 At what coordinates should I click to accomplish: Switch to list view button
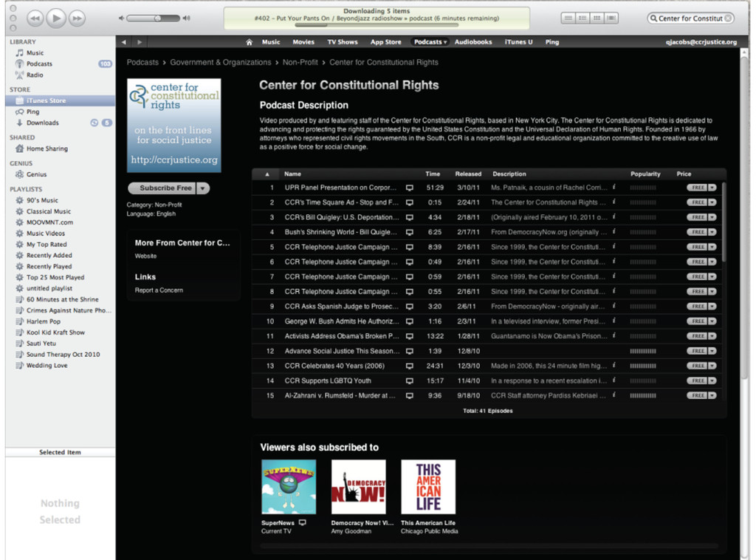pos(568,18)
